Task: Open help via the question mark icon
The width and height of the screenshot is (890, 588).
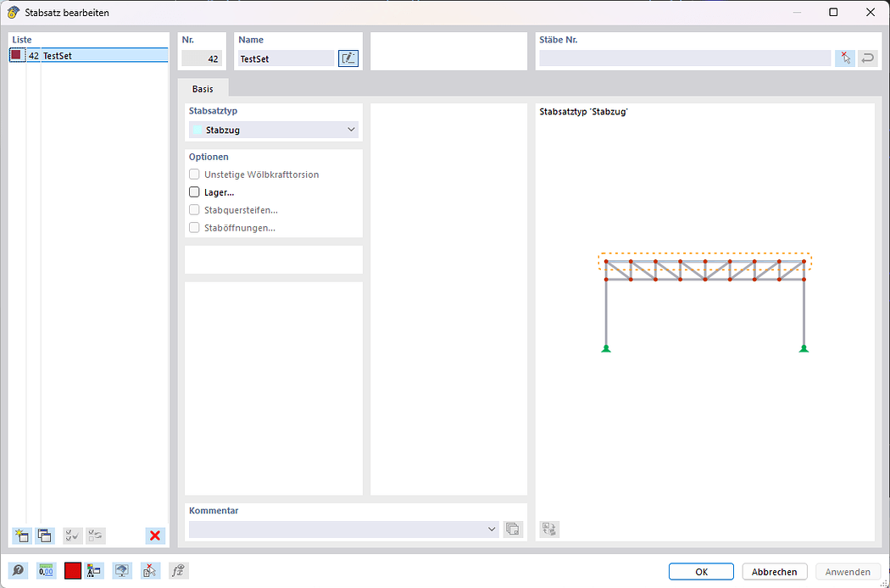Action: pos(18,570)
